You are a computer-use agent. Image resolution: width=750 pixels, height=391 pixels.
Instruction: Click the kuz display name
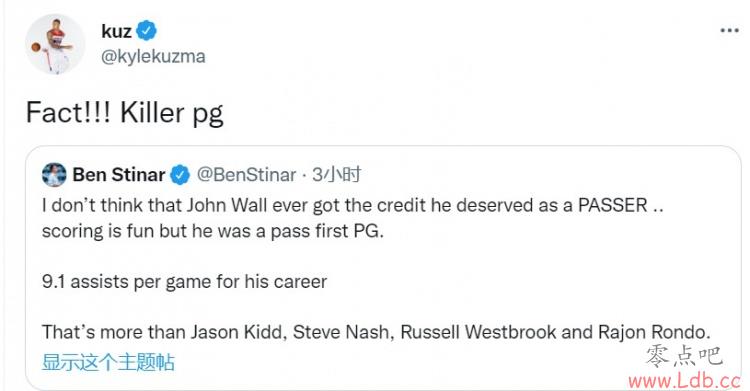click(x=116, y=31)
